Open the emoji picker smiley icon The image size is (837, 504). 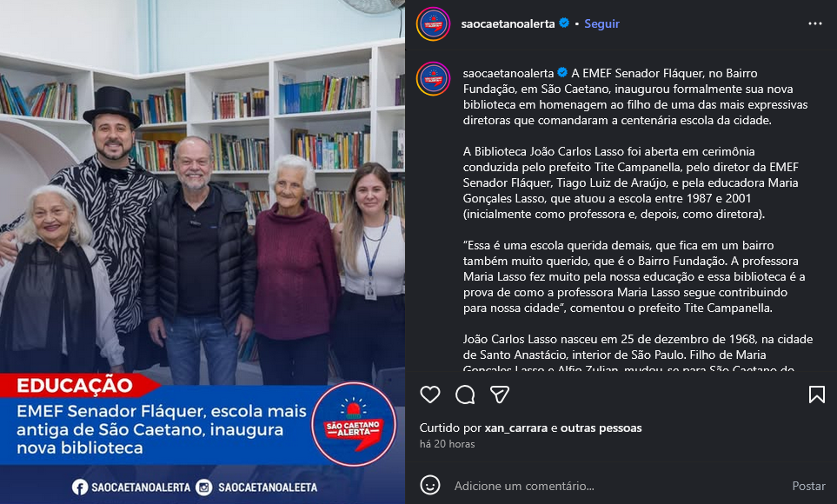(x=430, y=485)
